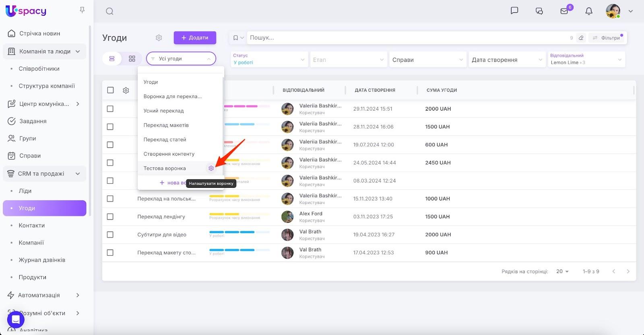Click the gear icon beside Тестова воронка

tap(211, 168)
